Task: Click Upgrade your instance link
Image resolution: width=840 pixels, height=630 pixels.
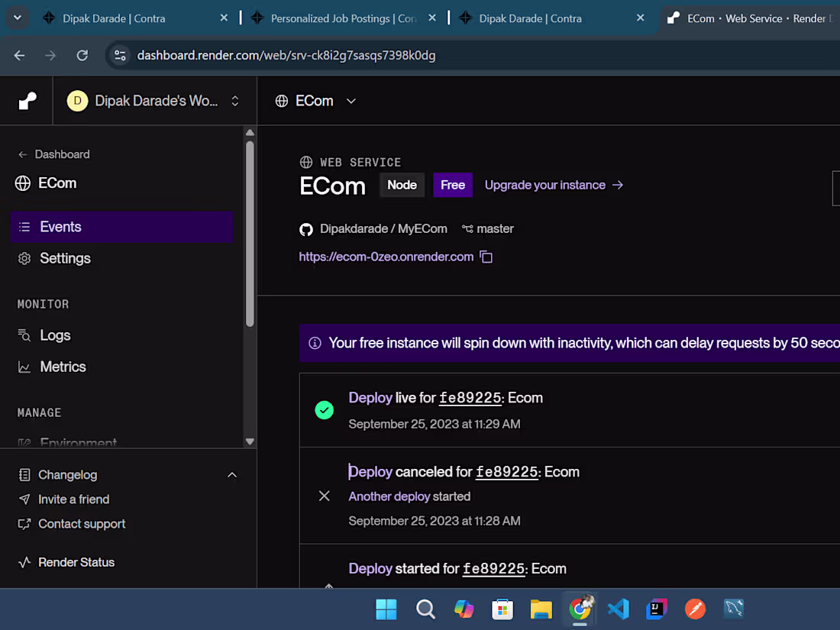Action: coord(554,185)
